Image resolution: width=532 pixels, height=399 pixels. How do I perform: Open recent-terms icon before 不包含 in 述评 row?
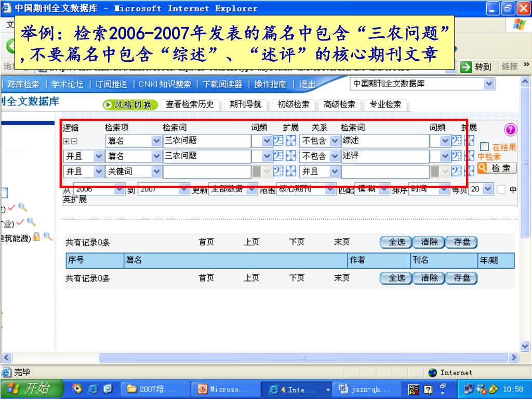click(278, 156)
